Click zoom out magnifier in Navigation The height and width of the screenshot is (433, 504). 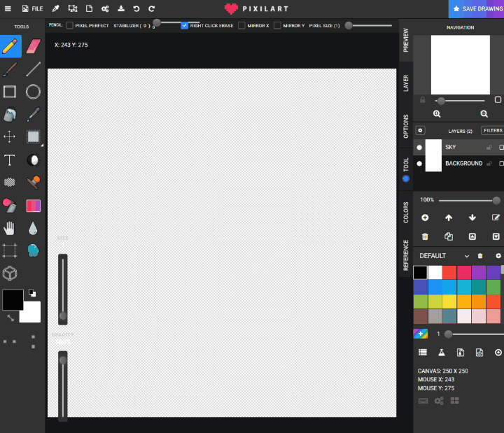coord(484,114)
